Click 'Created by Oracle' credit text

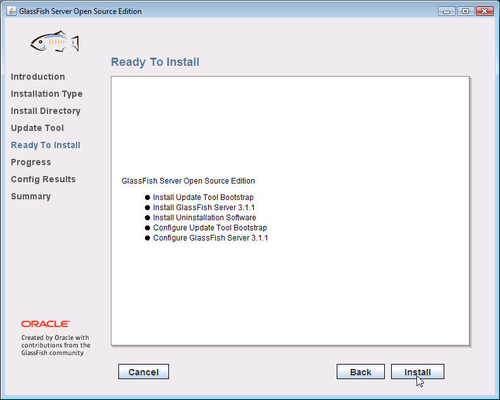click(x=56, y=345)
